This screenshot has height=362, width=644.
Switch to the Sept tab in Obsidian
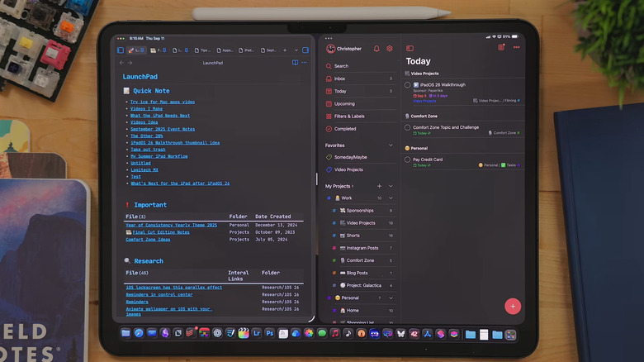[269, 50]
